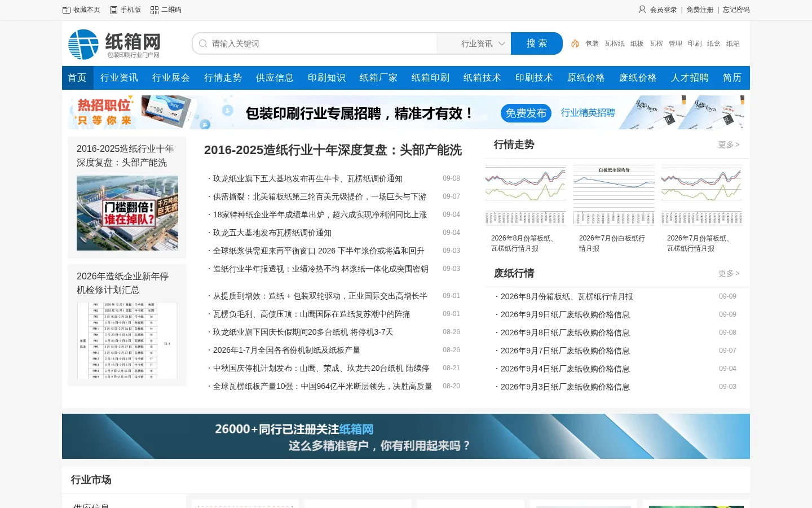Click the mobile version icon (手机版)
Image resolution: width=812 pixels, height=508 pixels.
114,10
